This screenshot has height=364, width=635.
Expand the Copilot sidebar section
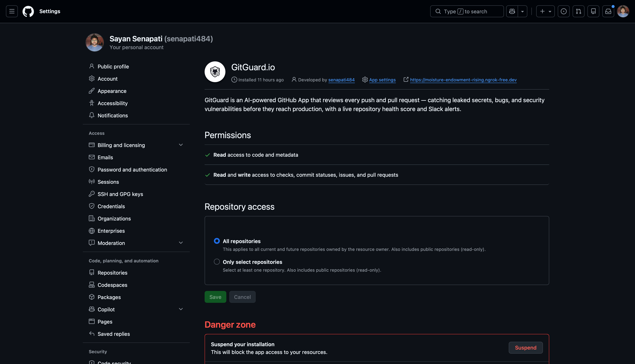click(181, 309)
